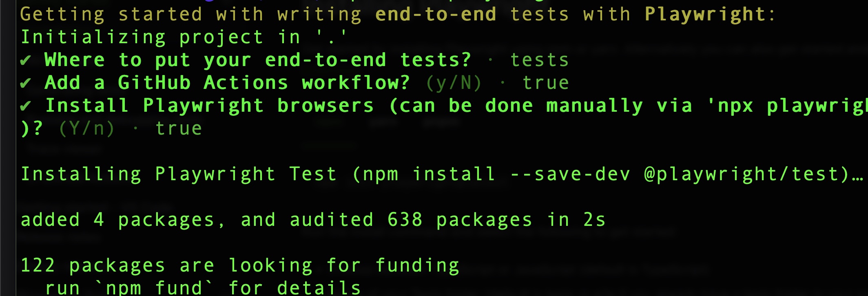Click the checkmark before Install Playwright browsers
The width and height of the screenshot is (868, 296).
(x=26, y=106)
